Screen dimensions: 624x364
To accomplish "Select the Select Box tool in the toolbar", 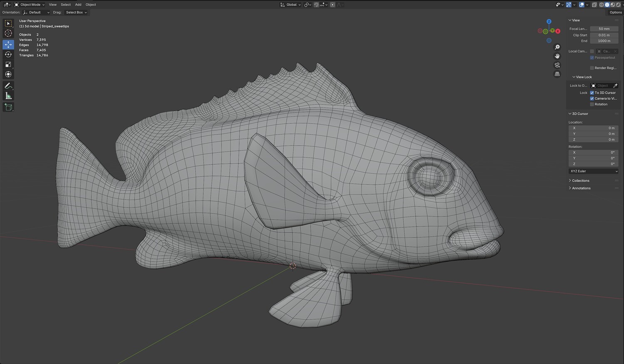I will coord(8,24).
